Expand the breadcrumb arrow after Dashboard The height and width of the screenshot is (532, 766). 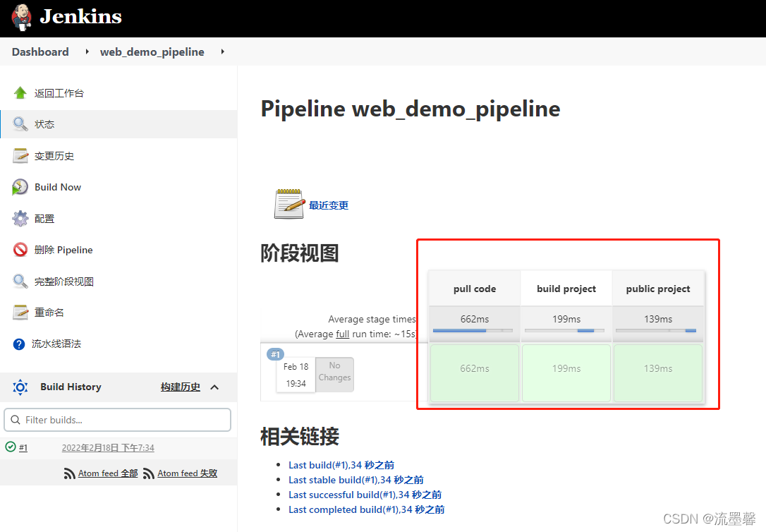click(x=87, y=52)
